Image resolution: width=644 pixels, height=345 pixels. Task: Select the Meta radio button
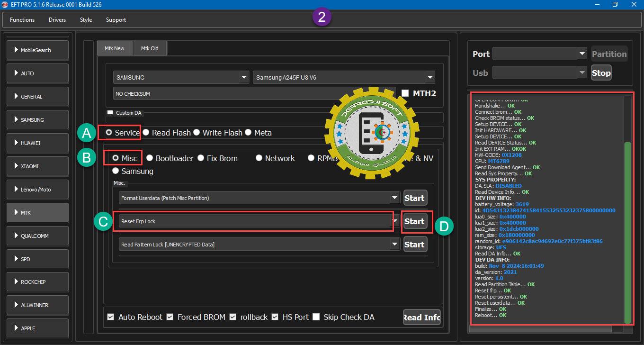click(x=248, y=133)
